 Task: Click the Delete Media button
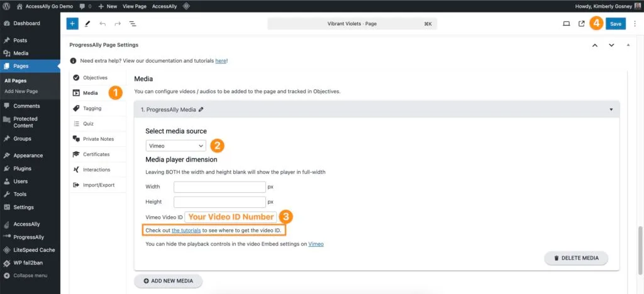576,258
